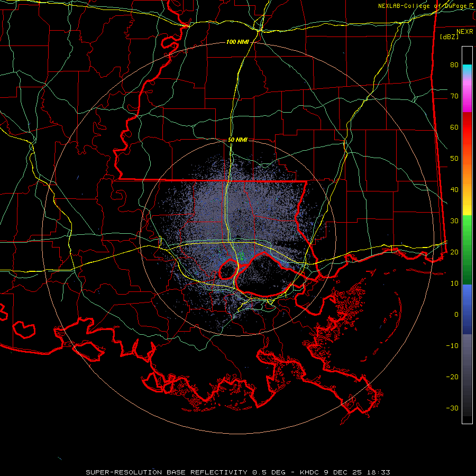
Task: Click the 80 dBZ legend value
Action: coord(454,65)
